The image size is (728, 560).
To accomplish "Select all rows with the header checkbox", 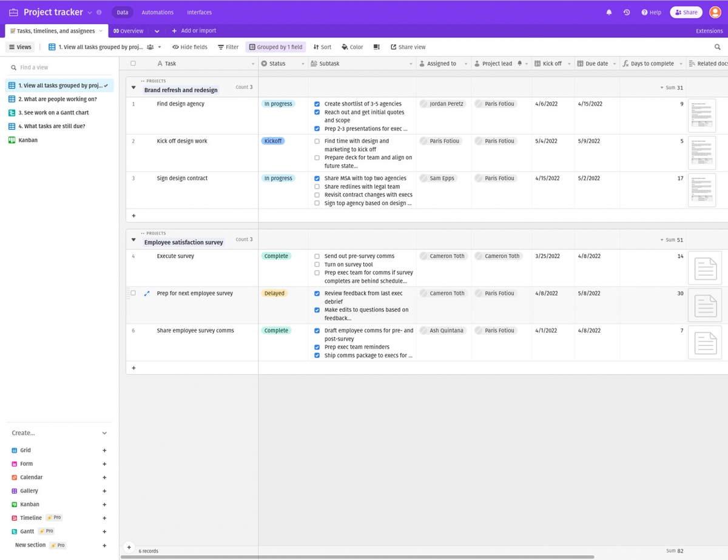I will (x=133, y=62).
